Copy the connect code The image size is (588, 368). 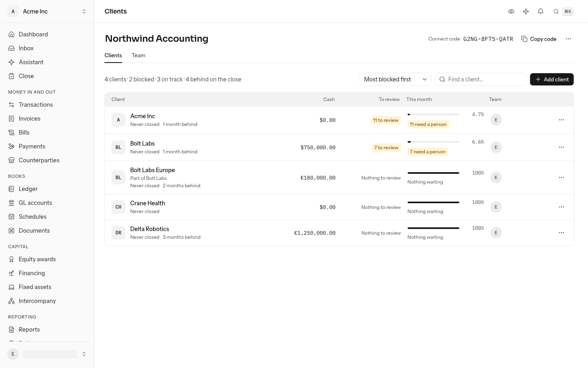pyautogui.click(x=539, y=39)
